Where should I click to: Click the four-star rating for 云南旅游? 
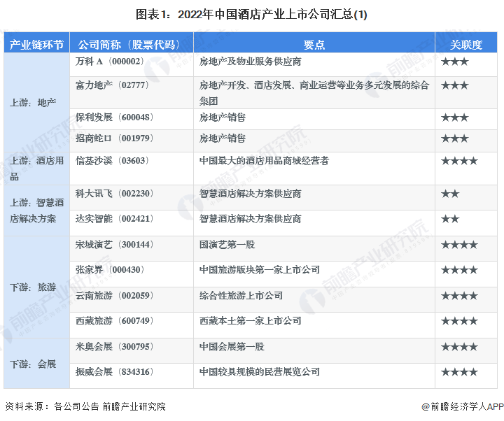click(459, 296)
